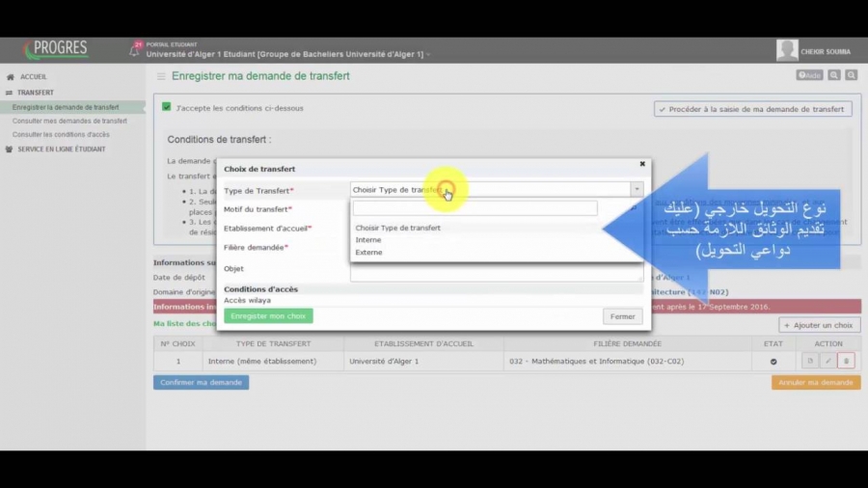Click the zoom-in magnifier icon
Screen dimensions: 868x488
[x=833, y=75]
